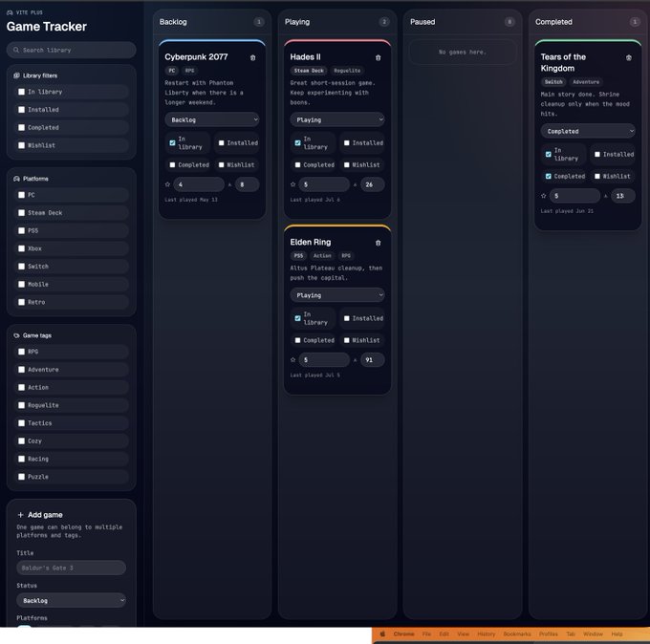Edit Cyberpunk 2077 rating value 4
This screenshot has height=644, width=650.
tap(199, 184)
